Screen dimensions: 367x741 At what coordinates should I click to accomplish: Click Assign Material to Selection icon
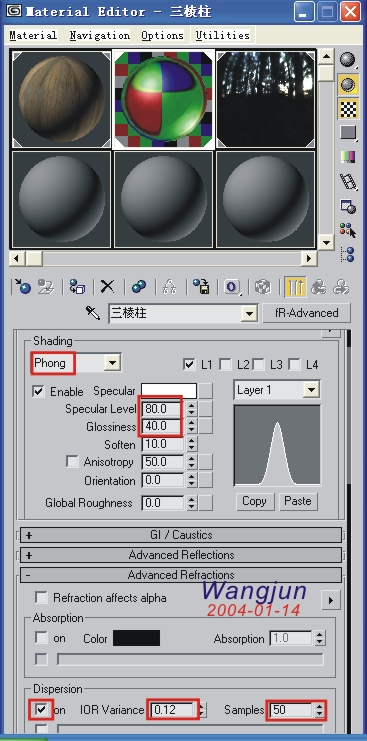tap(77, 287)
